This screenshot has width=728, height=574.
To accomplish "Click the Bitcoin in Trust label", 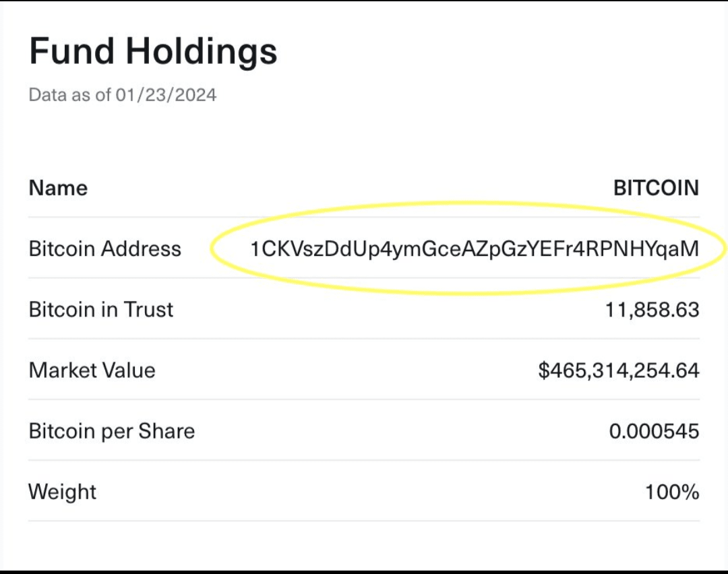I will point(100,309).
